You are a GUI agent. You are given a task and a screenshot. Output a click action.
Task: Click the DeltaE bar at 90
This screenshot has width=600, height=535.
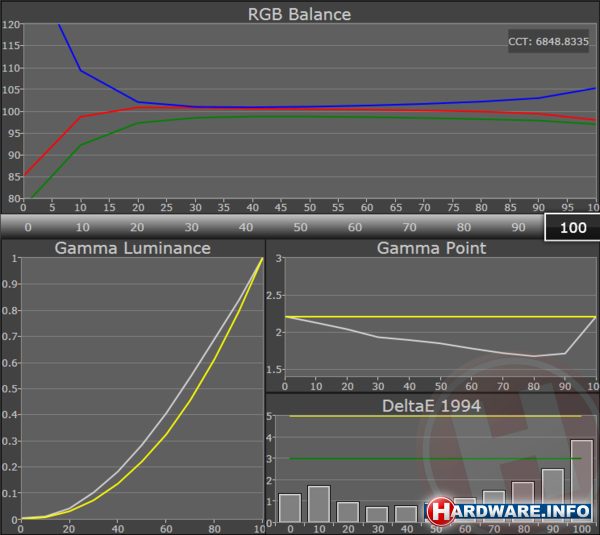(552, 495)
